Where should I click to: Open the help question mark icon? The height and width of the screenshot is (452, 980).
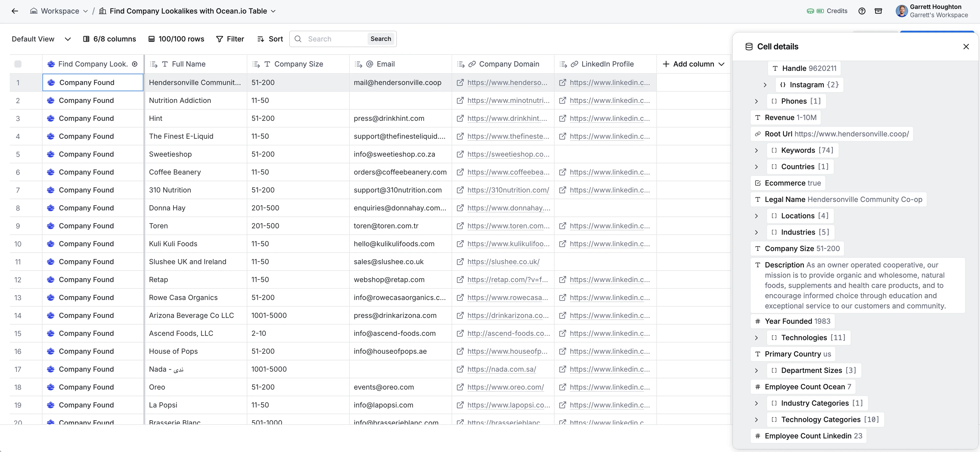point(862,11)
